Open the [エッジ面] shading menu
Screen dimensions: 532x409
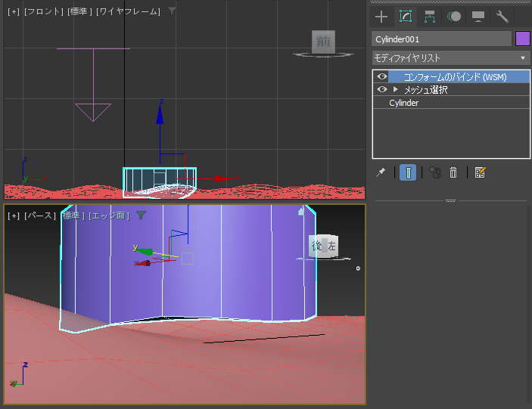point(109,215)
